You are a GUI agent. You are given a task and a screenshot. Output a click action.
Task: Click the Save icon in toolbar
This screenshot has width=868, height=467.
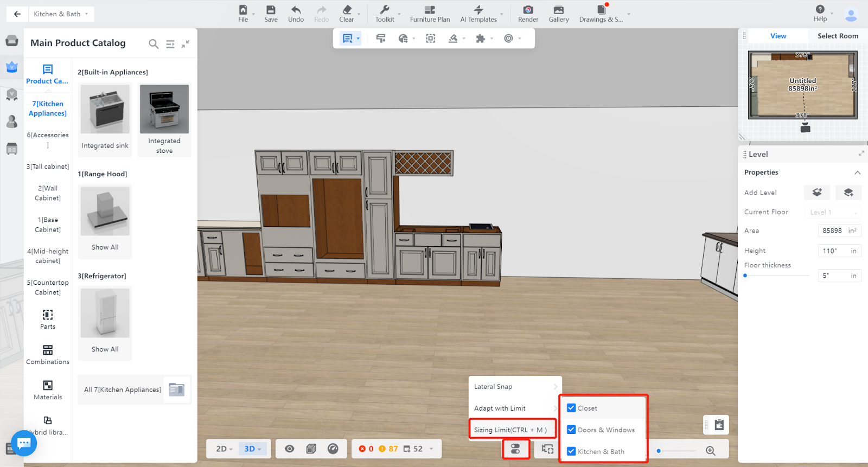pos(271,10)
